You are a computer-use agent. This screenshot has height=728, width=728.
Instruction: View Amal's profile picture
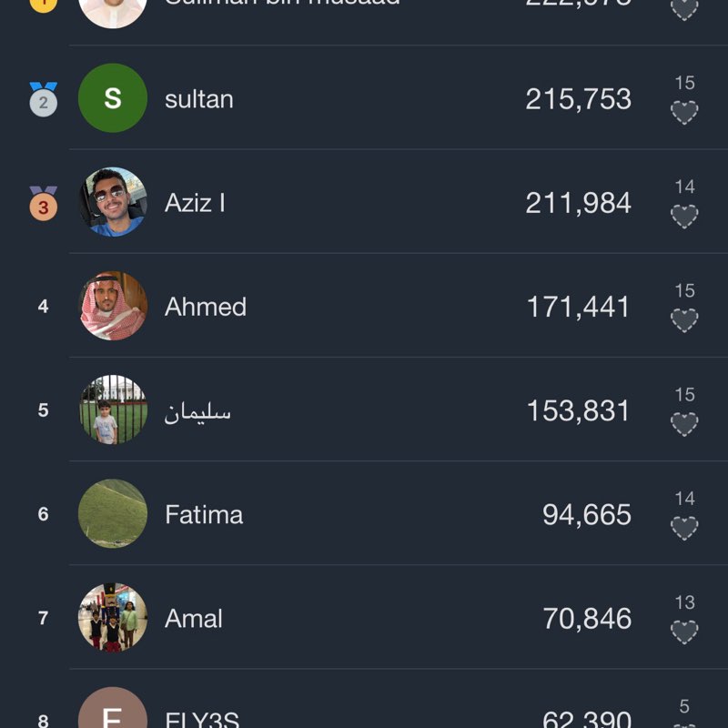coord(113,618)
